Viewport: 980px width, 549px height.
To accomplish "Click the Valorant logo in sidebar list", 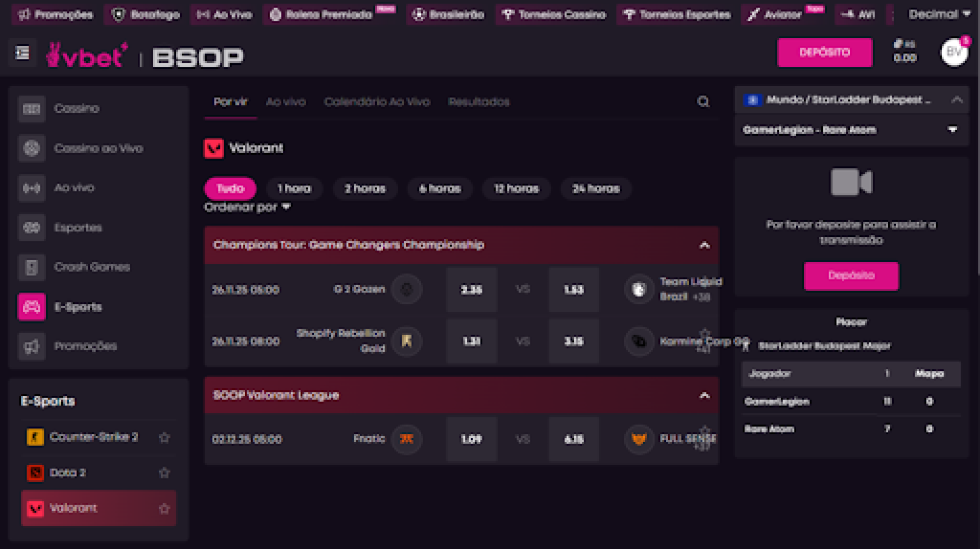I will point(35,508).
